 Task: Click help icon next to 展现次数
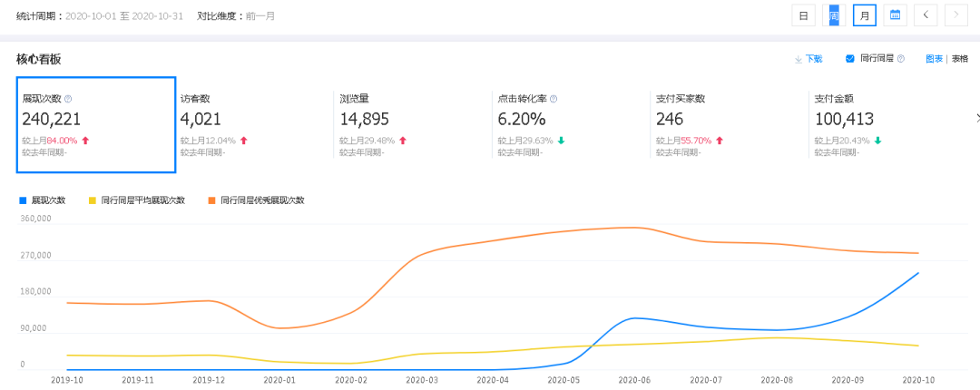[x=68, y=99]
